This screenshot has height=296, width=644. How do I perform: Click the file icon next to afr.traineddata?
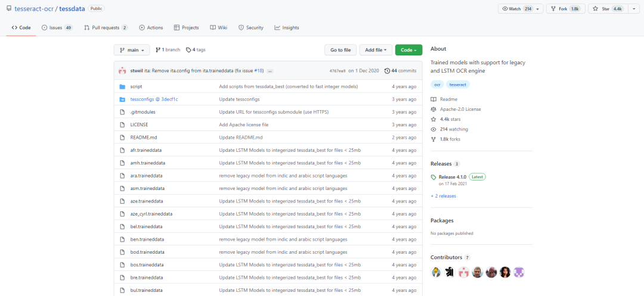[x=122, y=150]
